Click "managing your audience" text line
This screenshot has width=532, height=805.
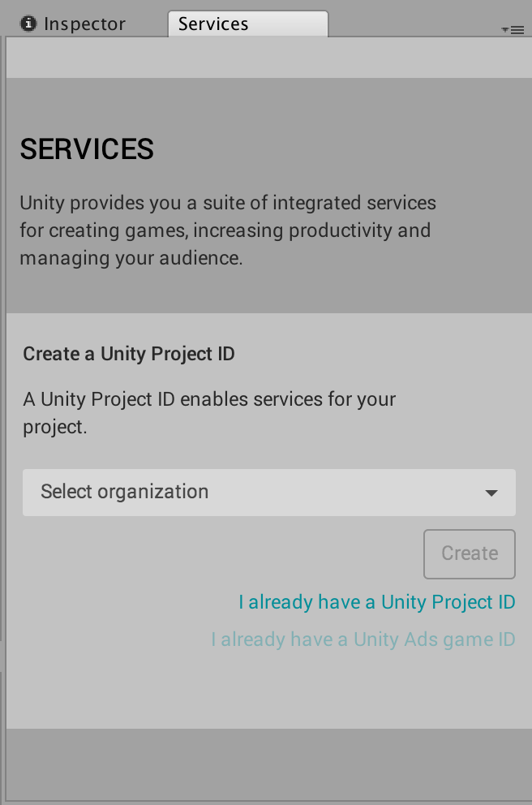(131, 259)
